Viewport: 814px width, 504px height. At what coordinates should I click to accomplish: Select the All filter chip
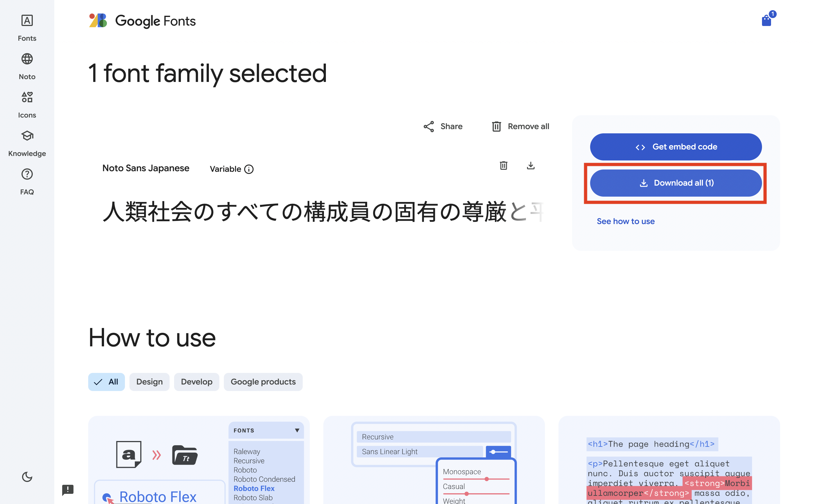point(106,382)
